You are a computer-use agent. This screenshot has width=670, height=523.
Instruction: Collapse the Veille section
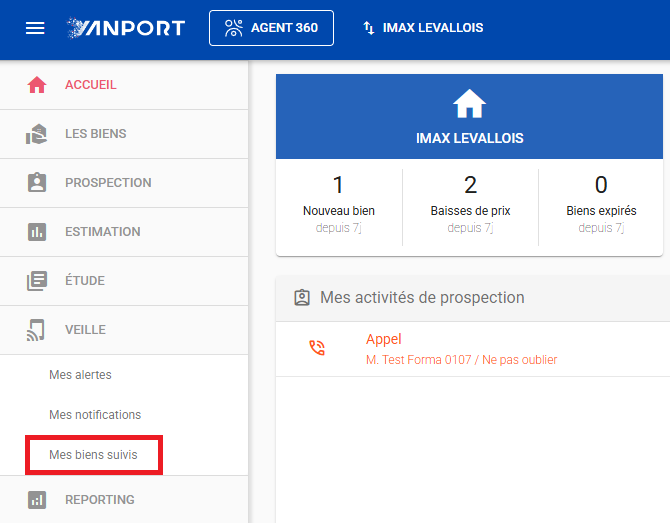click(124, 330)
